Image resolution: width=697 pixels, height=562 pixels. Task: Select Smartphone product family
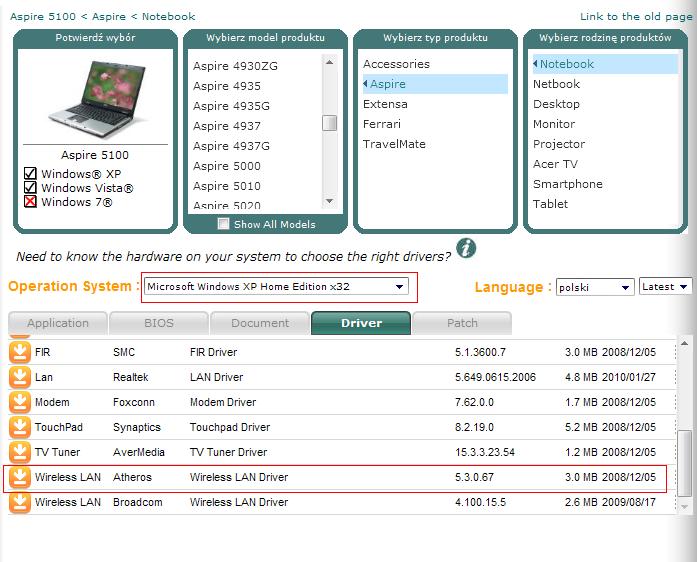[568, 184]
